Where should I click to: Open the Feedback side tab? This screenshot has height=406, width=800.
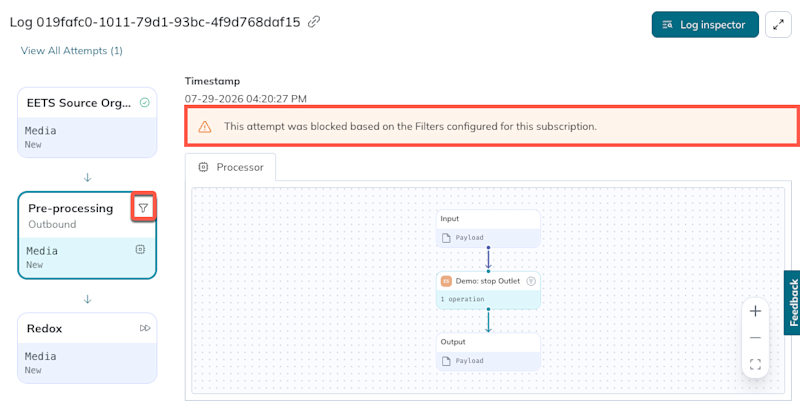pos(792,302)
